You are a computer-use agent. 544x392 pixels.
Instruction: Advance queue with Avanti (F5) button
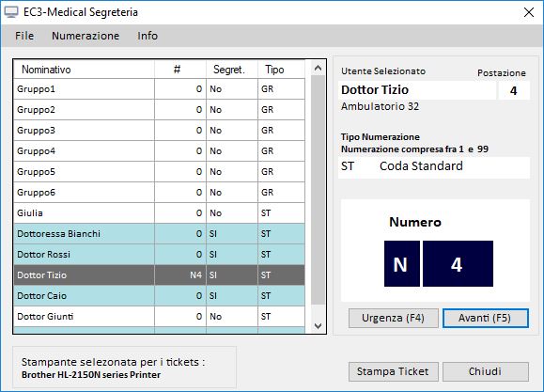tap(486, 318)
